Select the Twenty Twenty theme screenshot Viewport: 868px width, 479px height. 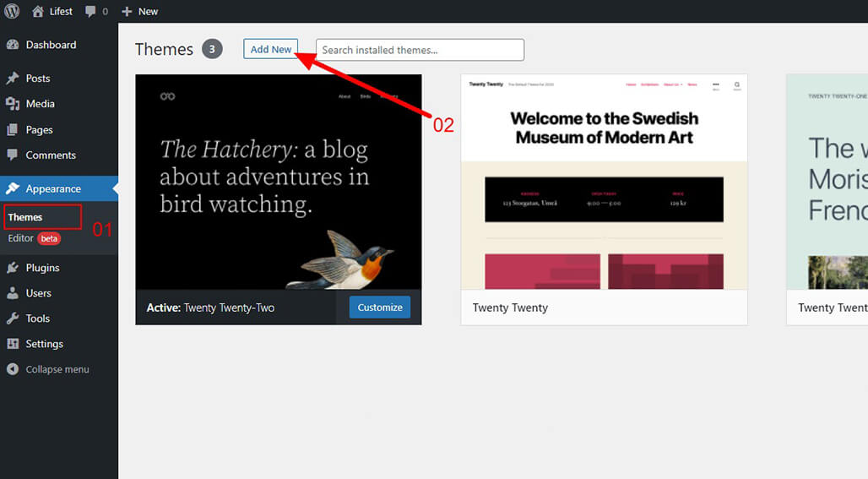[x=604, y=182]
